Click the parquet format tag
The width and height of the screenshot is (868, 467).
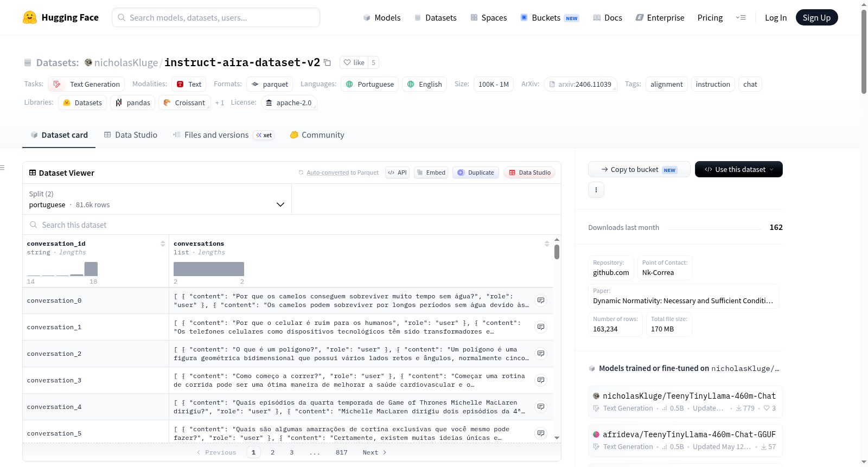click(270, 84)
